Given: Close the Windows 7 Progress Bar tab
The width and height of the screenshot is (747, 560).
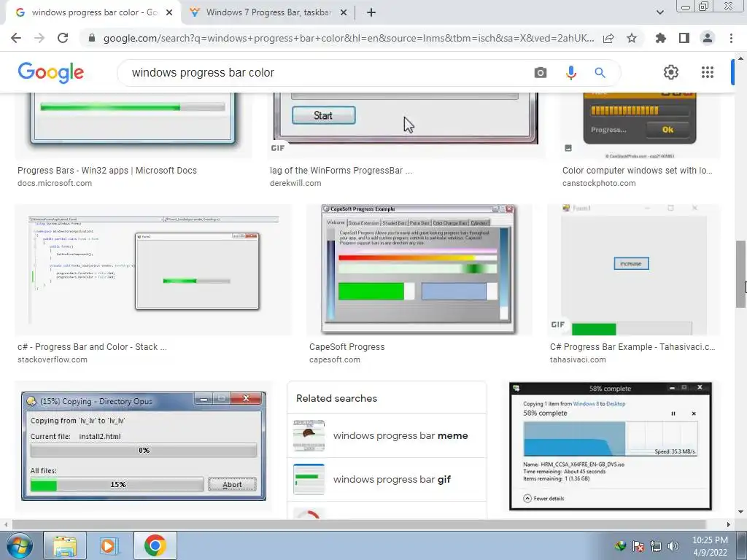Looking at the screenshot, I should pyautogui.click(x=344, y=13).
